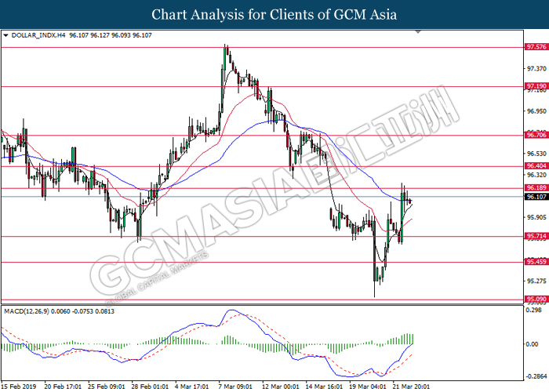Click the 12 Mar 00:01 time label
The width and height of the screenshot is (549, 392).
[281, 387]
